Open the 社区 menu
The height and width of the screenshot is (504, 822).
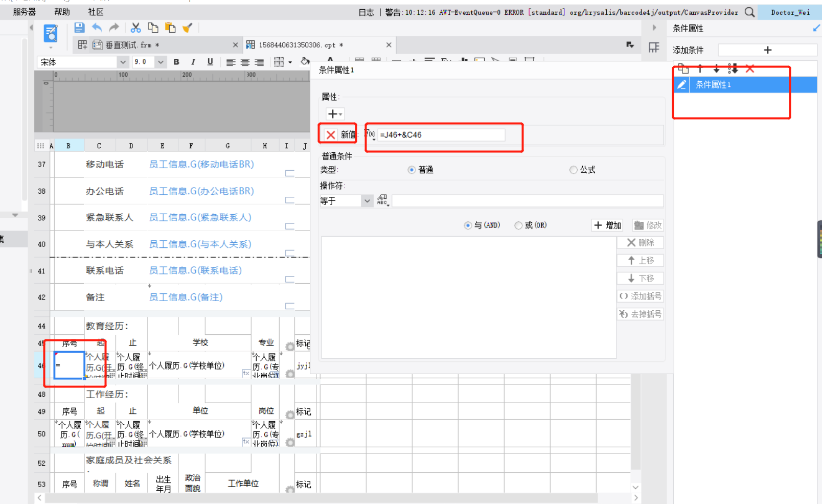96,12
